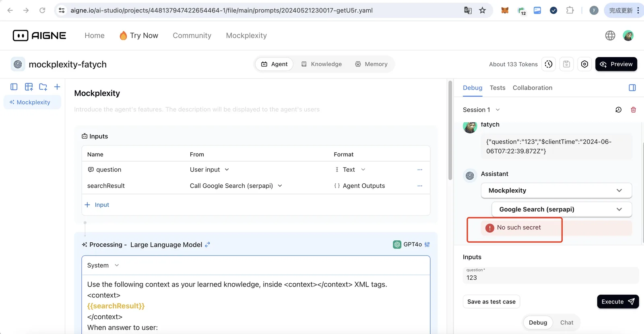The width and height of the screenshot is (644, 334).
Task: View site information icon in the address bar
Action: pos(62,10)
